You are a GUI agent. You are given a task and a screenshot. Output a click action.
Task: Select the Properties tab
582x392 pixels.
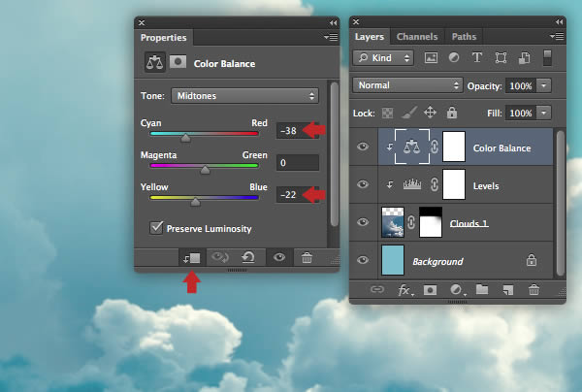[164, 38]
